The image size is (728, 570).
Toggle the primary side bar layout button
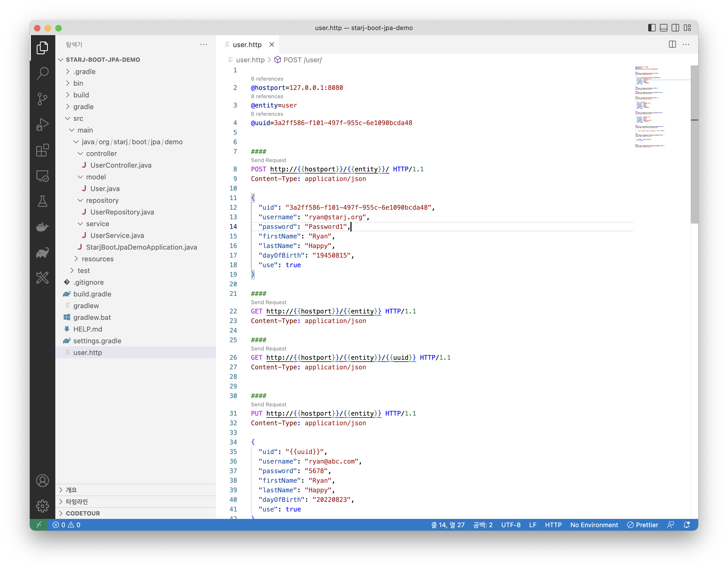[x=652, y=28]
